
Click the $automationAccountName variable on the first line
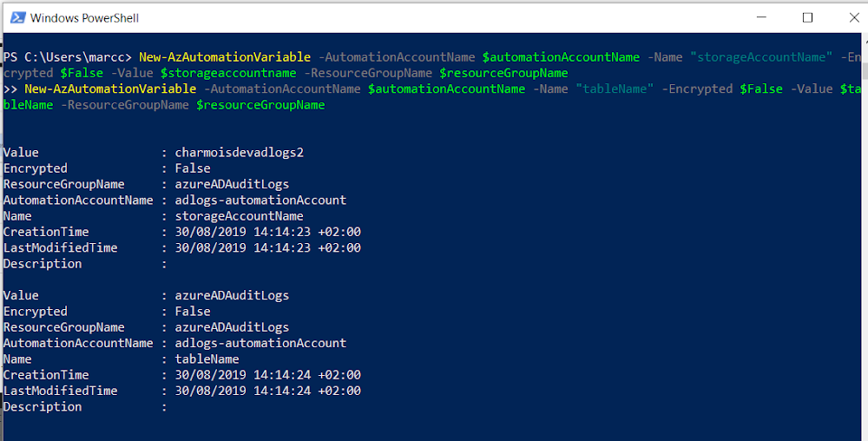[x=561, y=57]
